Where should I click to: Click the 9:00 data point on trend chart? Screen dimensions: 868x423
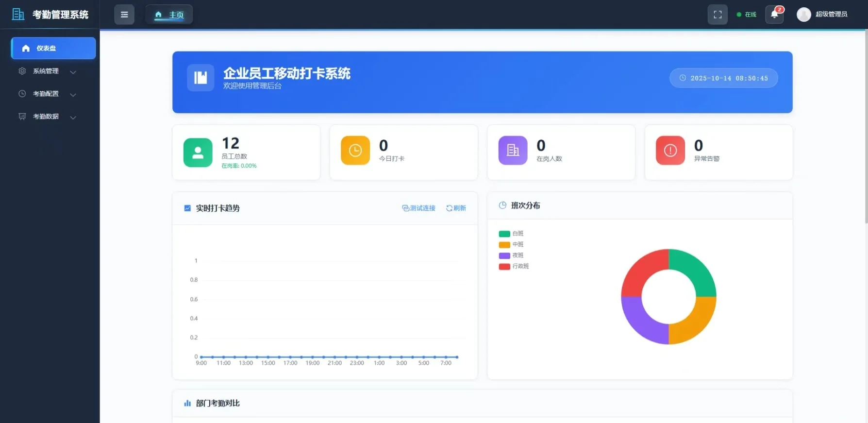pos(201,357)
